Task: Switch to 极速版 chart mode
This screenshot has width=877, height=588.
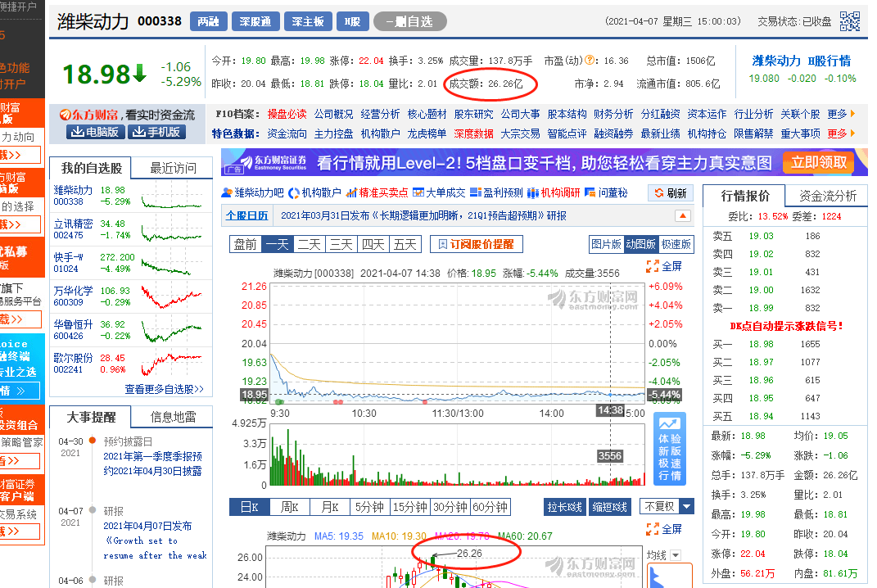Action: pyautogui.click(x=676, y=245)
